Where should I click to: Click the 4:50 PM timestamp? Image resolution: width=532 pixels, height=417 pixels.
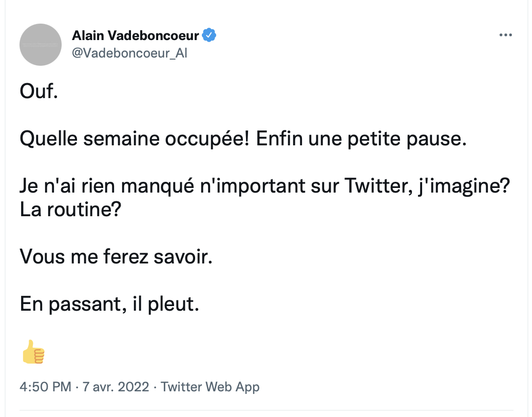click(x=45, y=387)
